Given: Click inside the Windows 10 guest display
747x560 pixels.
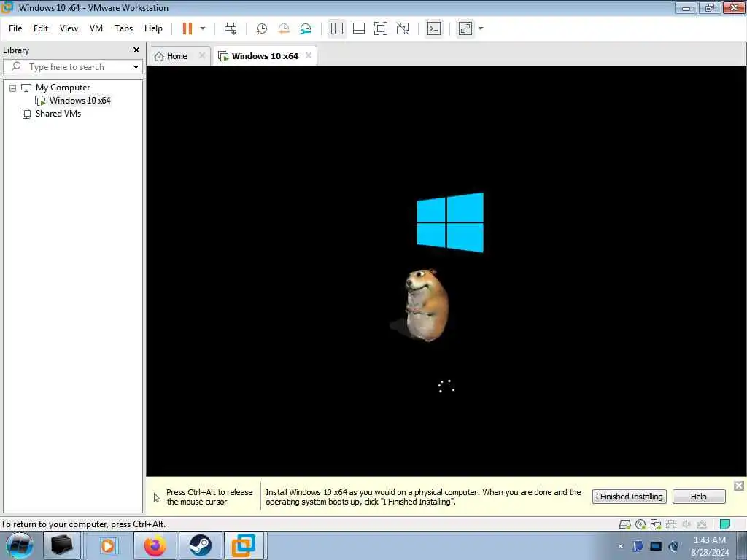Looking at the screenshot, I should [446, 271].
